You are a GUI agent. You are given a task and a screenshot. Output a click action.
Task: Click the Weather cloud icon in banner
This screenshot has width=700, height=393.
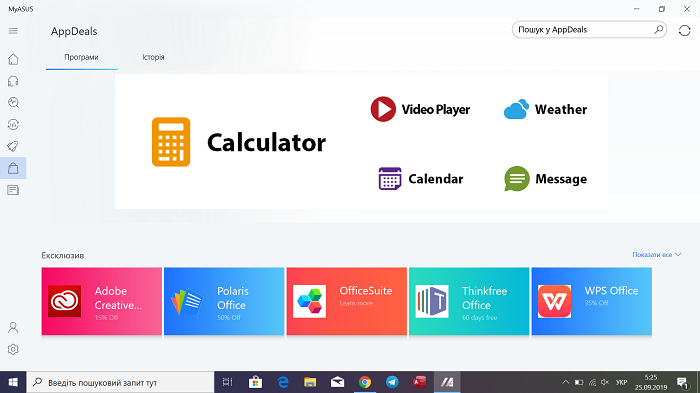click(x=516, y=109)
